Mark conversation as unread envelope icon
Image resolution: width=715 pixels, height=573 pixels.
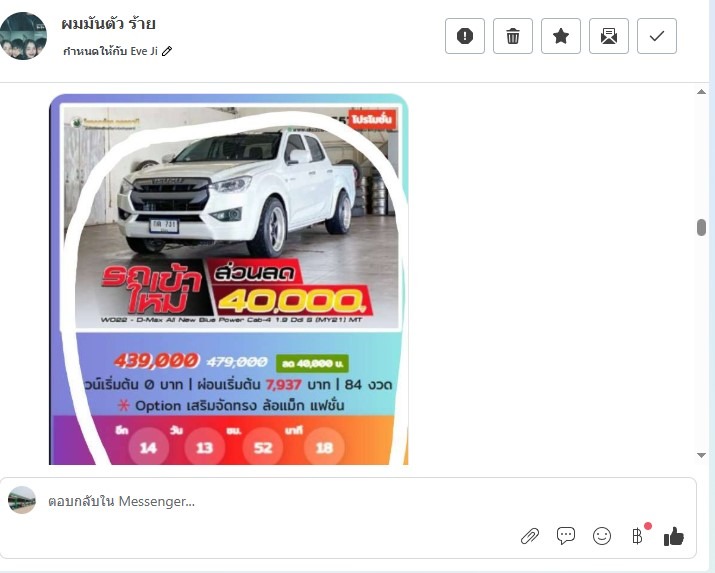coord(609,36)
